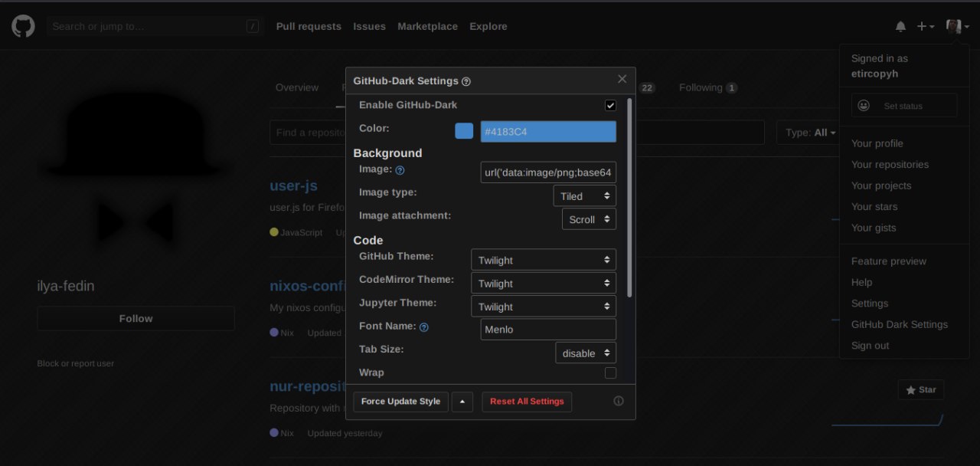The width and height of the screenshot is (980, 466).
Task: Select Your profile from user menu
Action: pyautogui.click(x=877, y=143)
